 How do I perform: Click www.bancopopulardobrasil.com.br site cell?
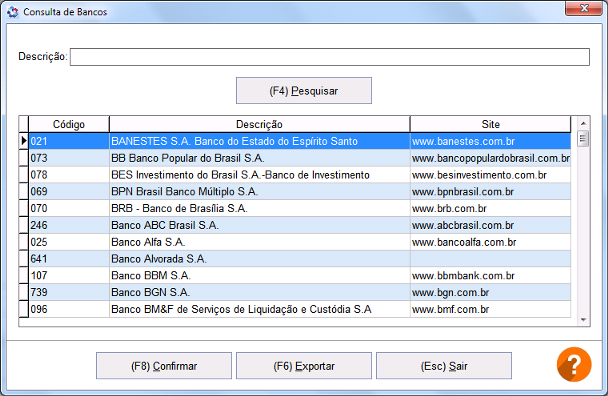click(x=491, y=158)
